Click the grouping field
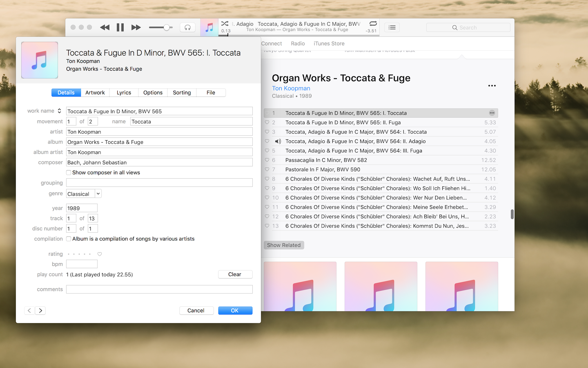588x368 pixels. tap(159, 183)
